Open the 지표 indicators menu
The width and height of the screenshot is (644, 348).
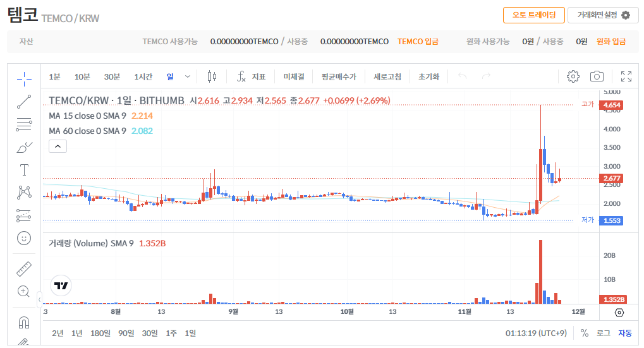coord(252,76)
